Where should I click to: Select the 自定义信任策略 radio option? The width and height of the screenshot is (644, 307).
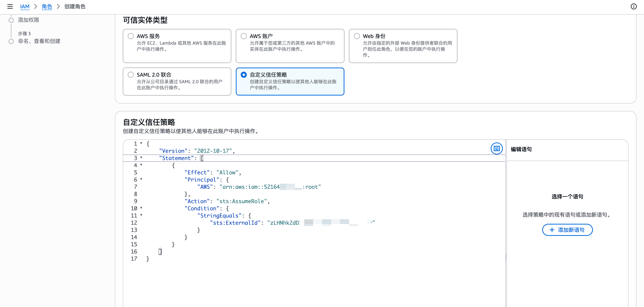tap(244, 75)
